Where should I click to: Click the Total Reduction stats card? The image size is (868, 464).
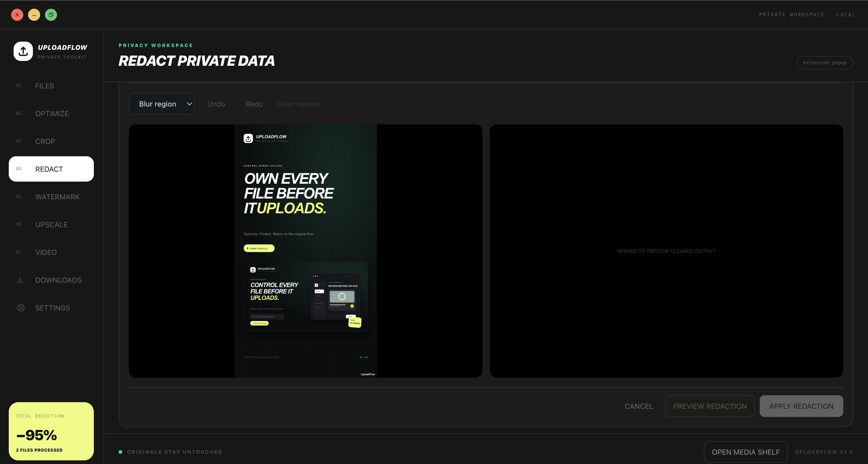[x=51, y=431]
